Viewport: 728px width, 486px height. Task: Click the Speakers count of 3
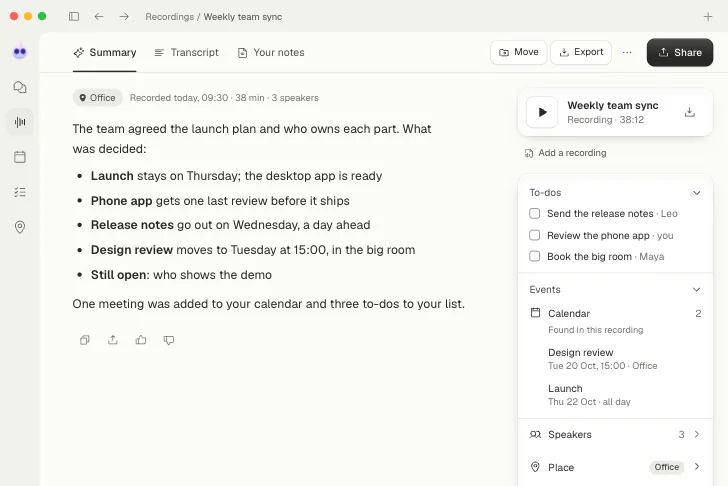681,434
